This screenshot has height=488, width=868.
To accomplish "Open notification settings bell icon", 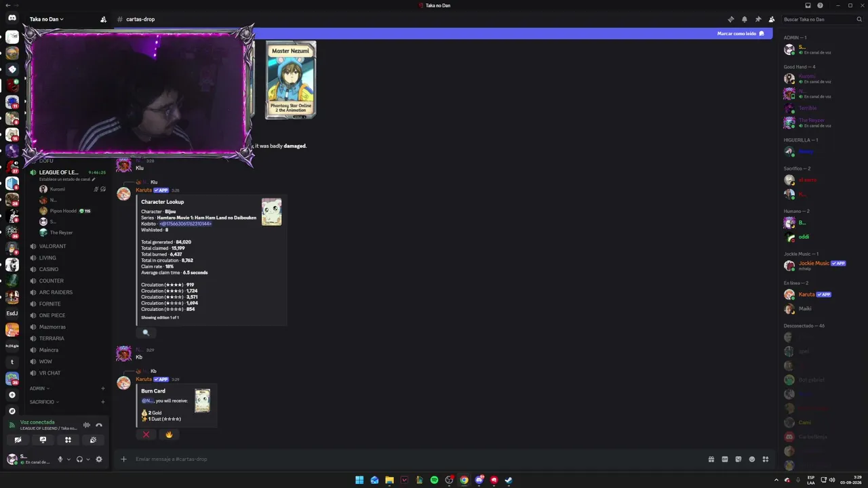I will pyautogui.click(x=744, y=19).
